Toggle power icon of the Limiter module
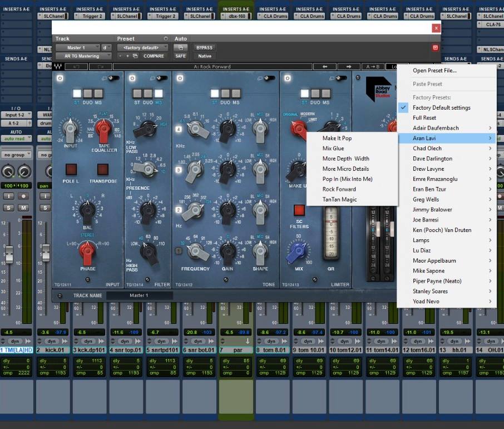Viewport: 504px width, 429px height. point(288,78)
